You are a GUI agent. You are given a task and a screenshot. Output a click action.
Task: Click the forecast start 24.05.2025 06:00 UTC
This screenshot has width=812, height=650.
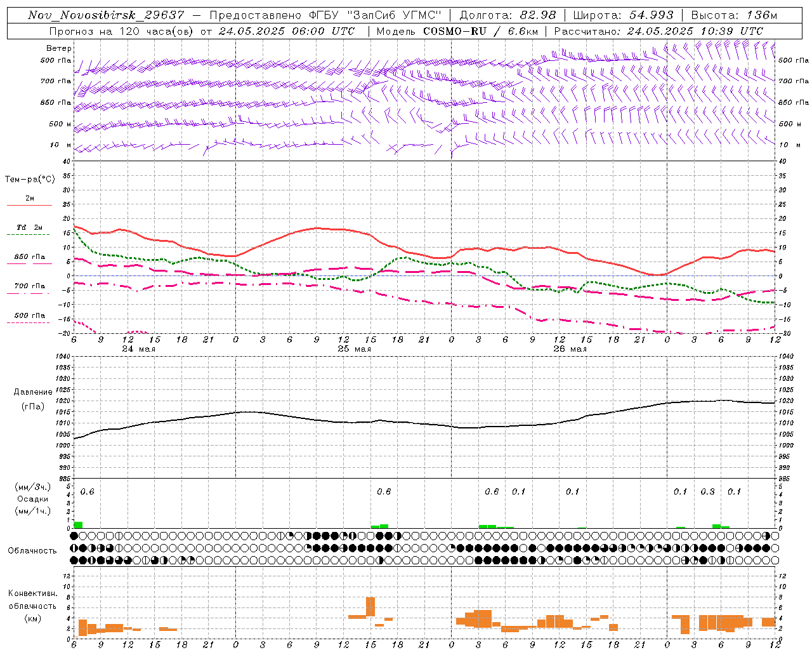tap(286, 31)
